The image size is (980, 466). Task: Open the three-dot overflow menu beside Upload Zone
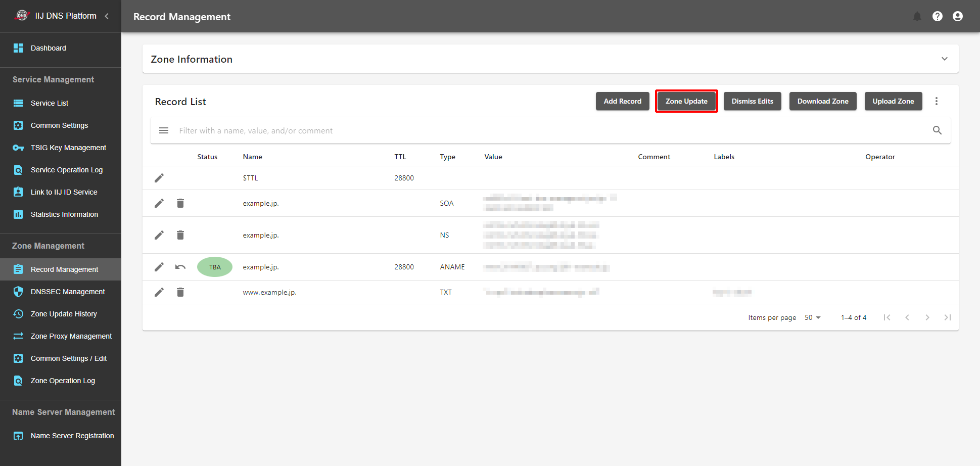point(937,101)
